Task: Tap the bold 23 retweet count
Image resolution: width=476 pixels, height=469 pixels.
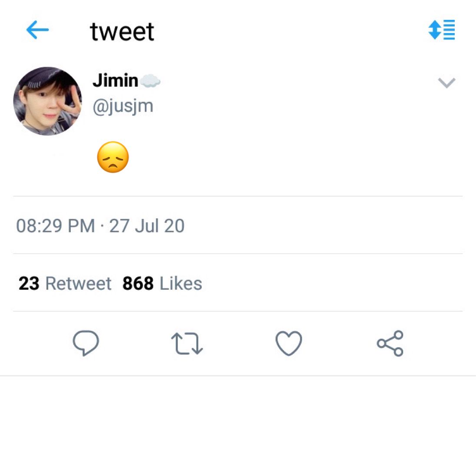Action: pos(29,284)
